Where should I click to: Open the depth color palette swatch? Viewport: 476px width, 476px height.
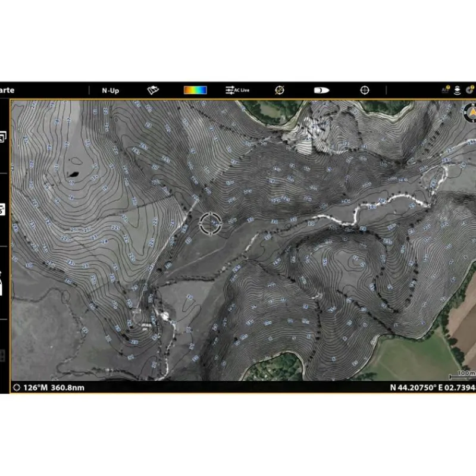pyautogui.click(x=195, y=90)
